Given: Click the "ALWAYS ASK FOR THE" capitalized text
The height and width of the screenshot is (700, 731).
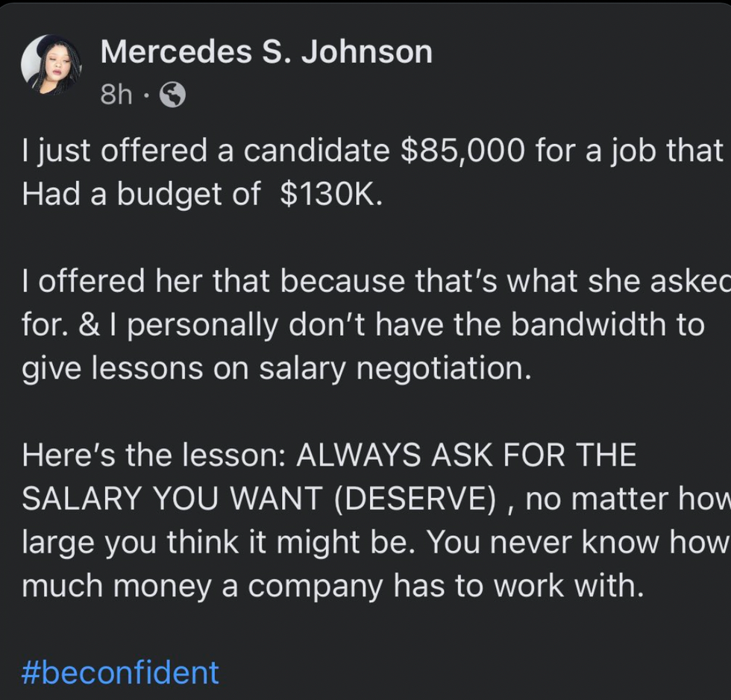Looking at the screenshot, I should click(x=466, y=455).
